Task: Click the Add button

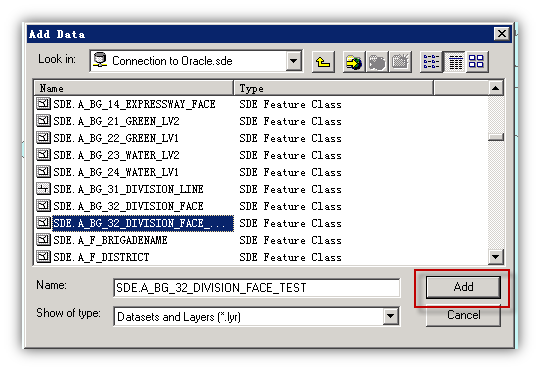Action: (463, 287)
